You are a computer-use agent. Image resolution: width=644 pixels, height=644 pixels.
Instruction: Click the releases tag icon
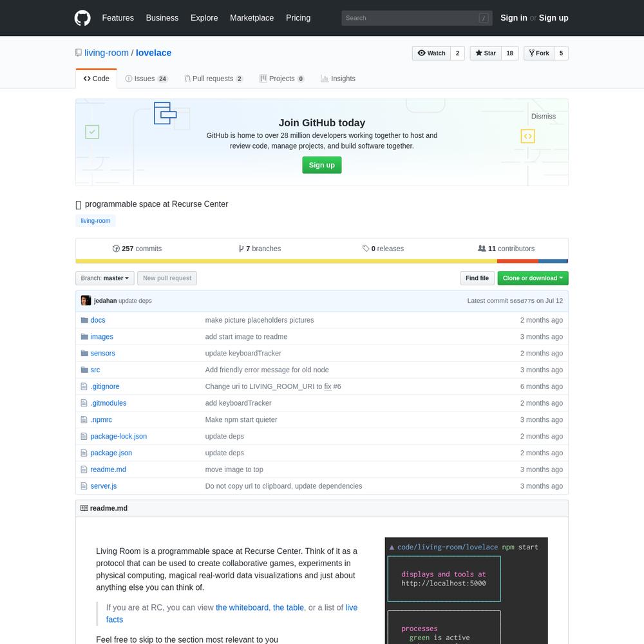click(x=366, y=249)
